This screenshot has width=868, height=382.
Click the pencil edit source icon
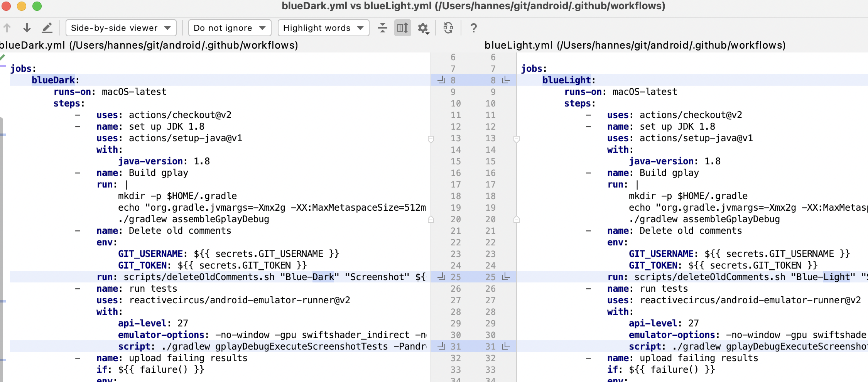point(47,28)
